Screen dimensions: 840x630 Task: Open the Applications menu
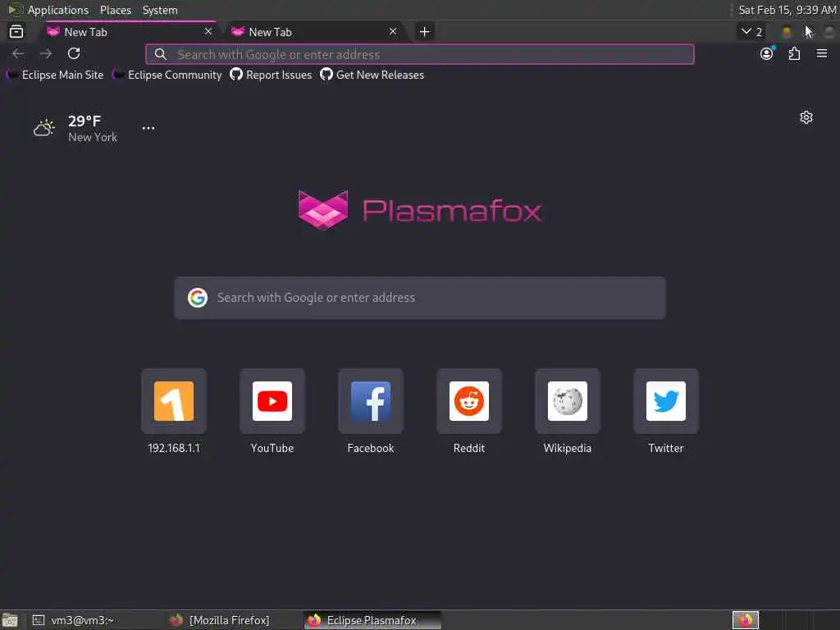(x=58, y=10)
